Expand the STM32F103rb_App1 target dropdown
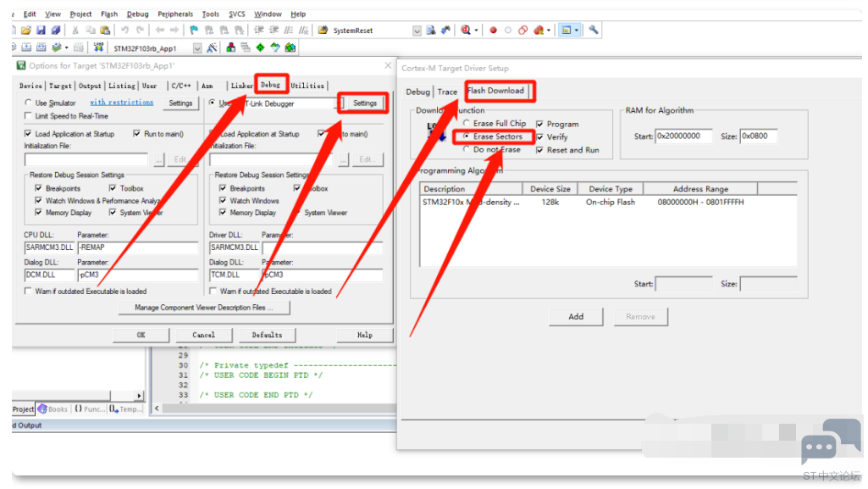This screenshot has height=489, width=868. click(x=197, y=48)
